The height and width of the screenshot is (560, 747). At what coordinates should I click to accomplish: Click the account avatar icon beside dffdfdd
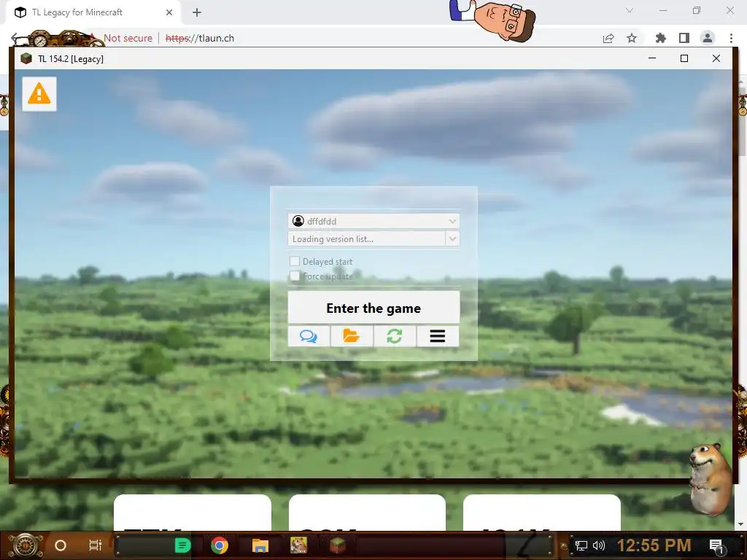[298, 221]
